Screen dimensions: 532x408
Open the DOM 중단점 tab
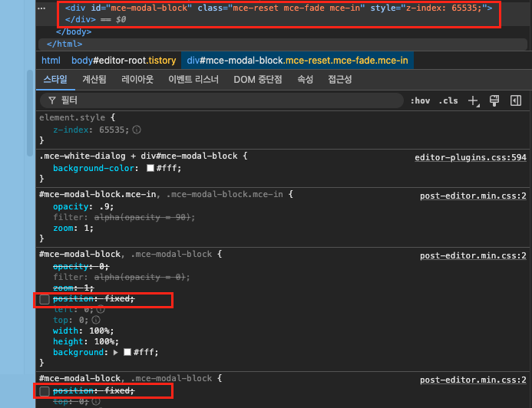point(258,80)
